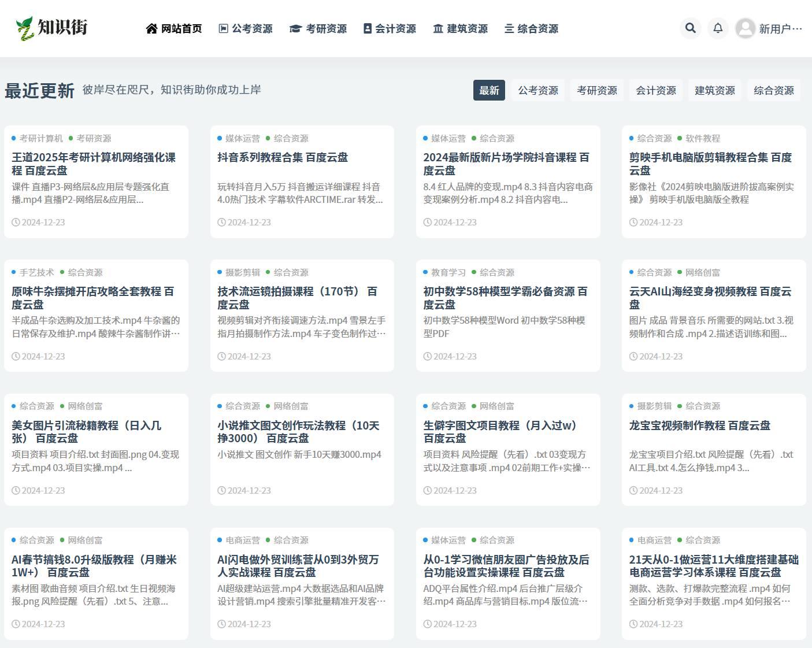The image size is (812, 648).
Task: Click 电商运营 tag on AI闪电做外贸 card
Action: click(x=242, y=540)
